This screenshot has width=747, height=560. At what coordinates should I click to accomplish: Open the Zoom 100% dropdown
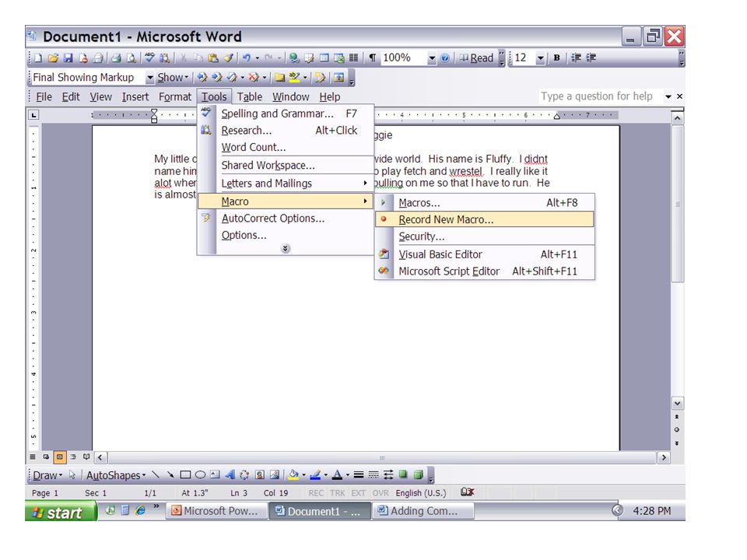432,58
